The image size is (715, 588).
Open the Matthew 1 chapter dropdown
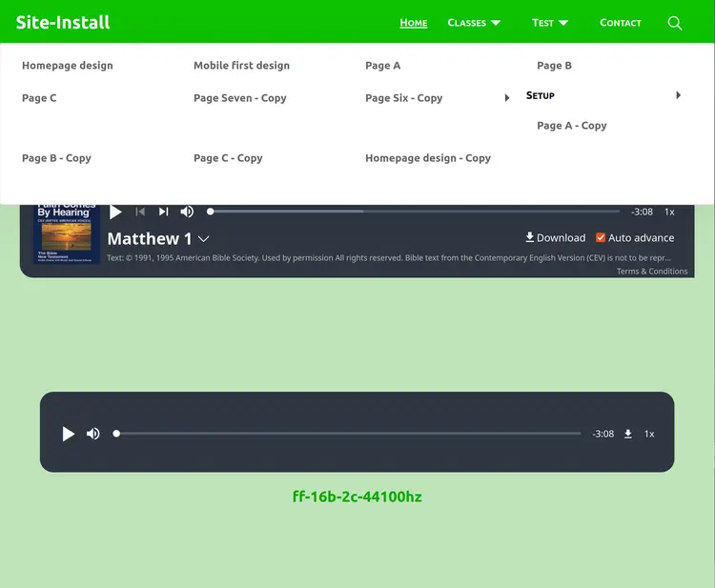(x=203, y=239)
